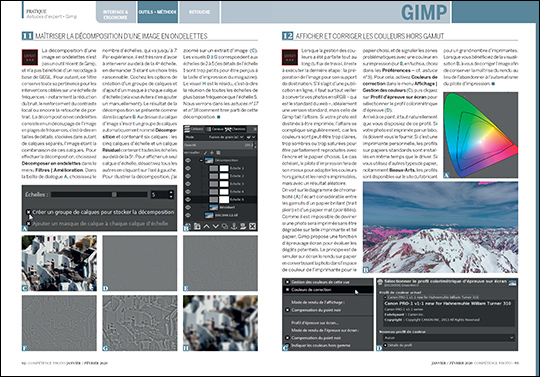
Task: Click the white village photo labeled C
Action: [59, 263]
